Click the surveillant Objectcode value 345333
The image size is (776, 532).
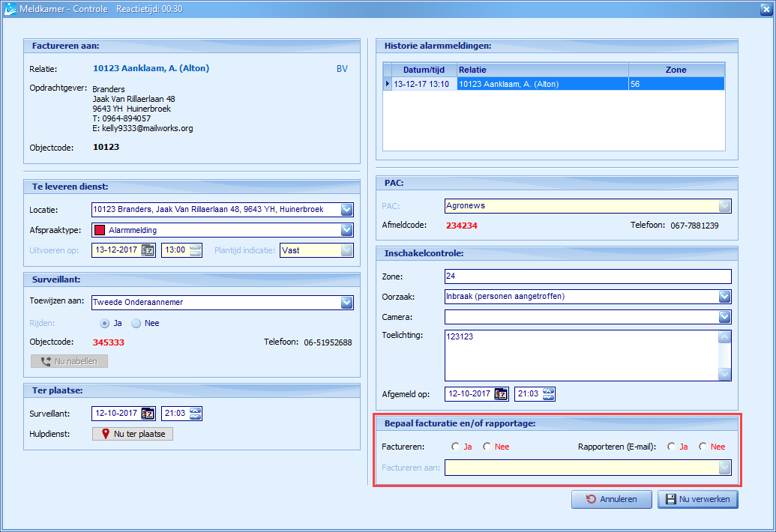(x=109, y=342)
